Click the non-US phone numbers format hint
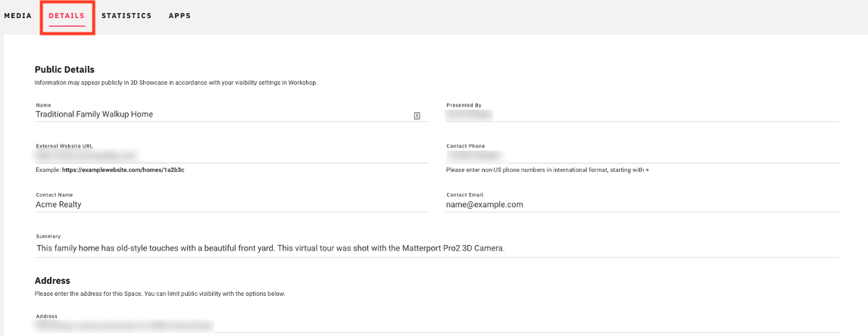 (x=547, y=170)
